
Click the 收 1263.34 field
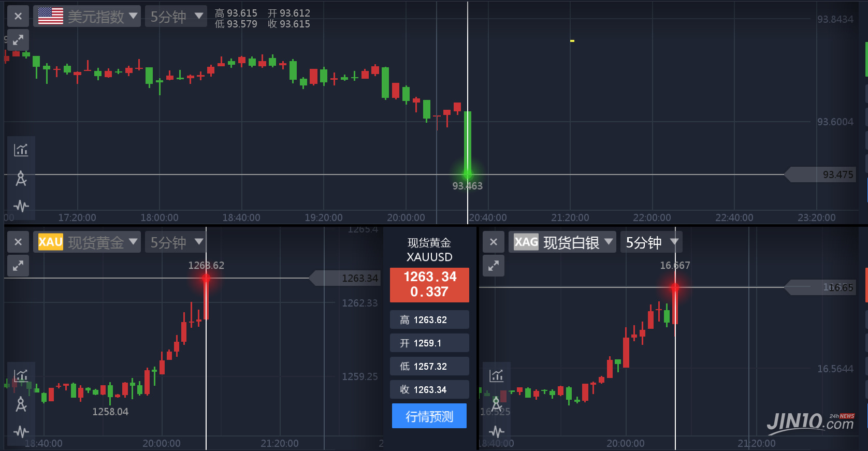click(x=429, y=389)
